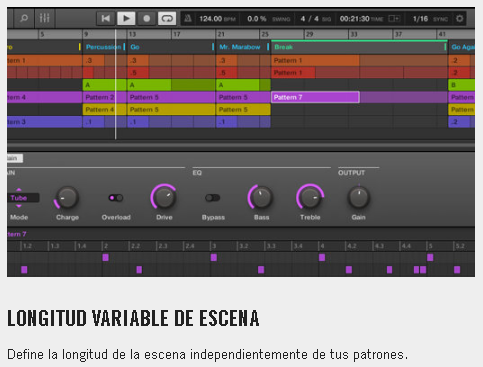Toggle the loop button
Image resolution: width=483 pixels, height=367 pixels.
(x=167, y=18)
